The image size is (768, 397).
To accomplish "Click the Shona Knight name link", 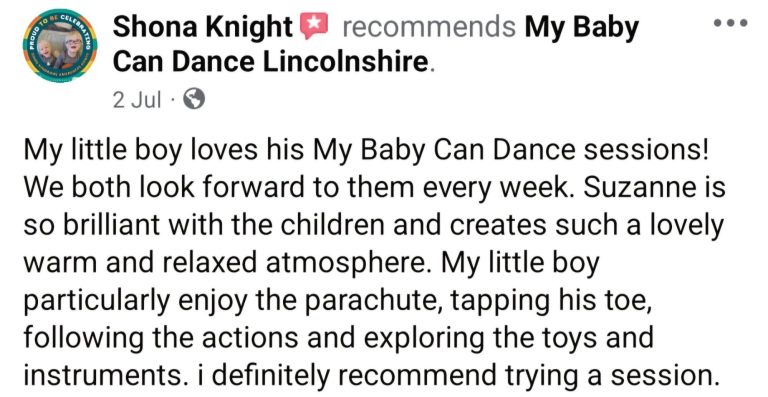I will [202, 26].
